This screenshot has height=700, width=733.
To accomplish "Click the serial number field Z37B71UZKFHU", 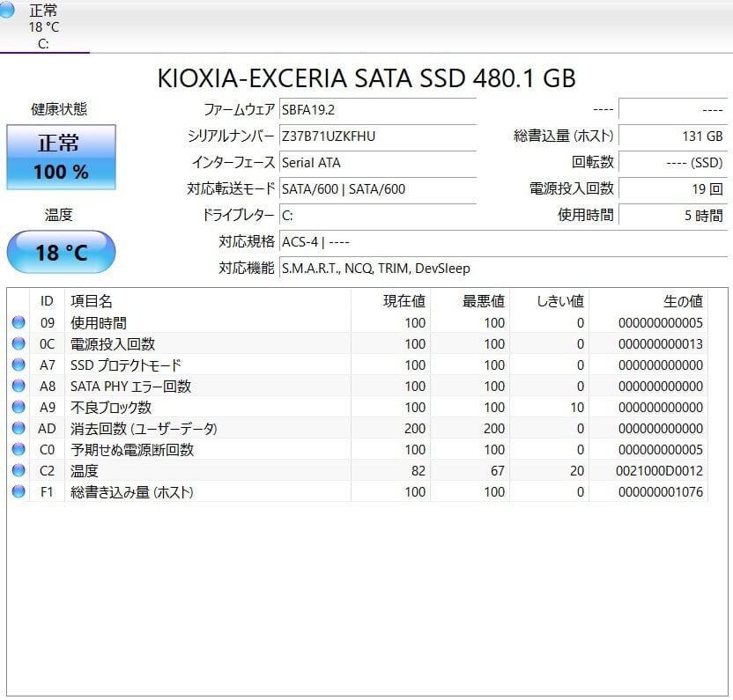I will tap(377, 136).
